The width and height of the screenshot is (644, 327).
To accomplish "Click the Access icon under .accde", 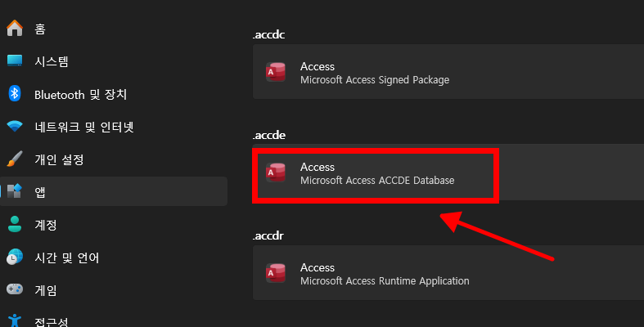I will pos(276,173).
